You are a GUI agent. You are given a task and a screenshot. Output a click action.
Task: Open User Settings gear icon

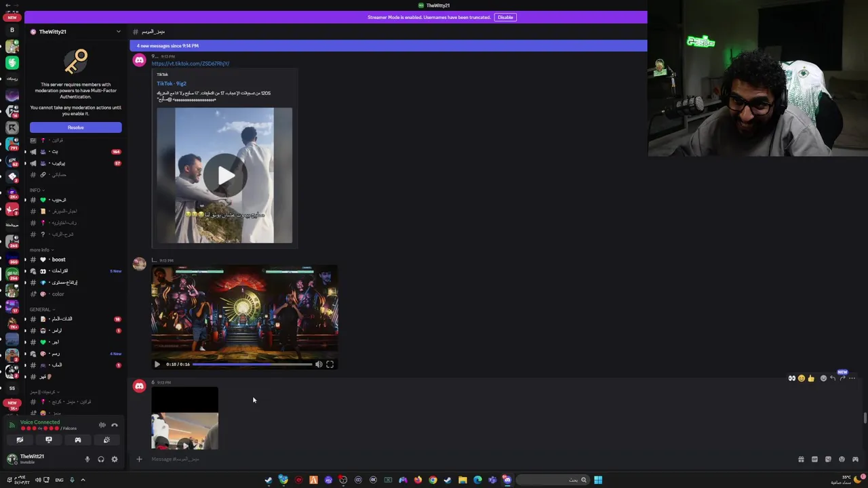pos(115,459)
